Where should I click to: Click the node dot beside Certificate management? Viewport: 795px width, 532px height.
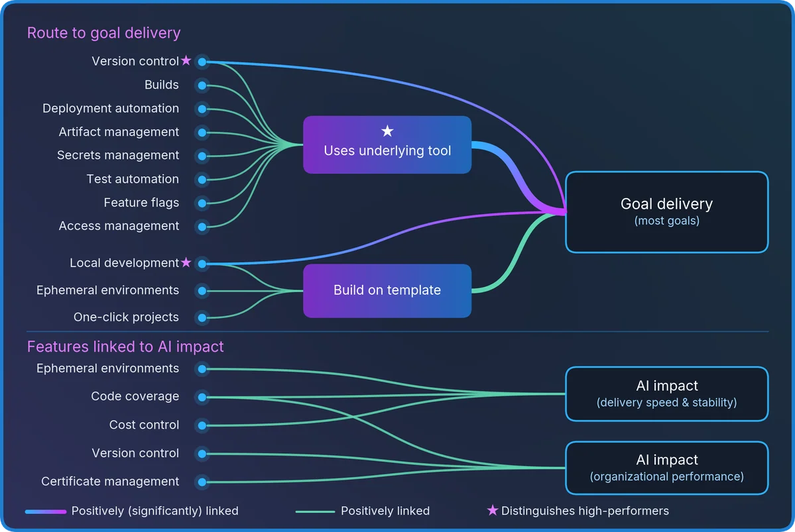[x=202, y=482]
